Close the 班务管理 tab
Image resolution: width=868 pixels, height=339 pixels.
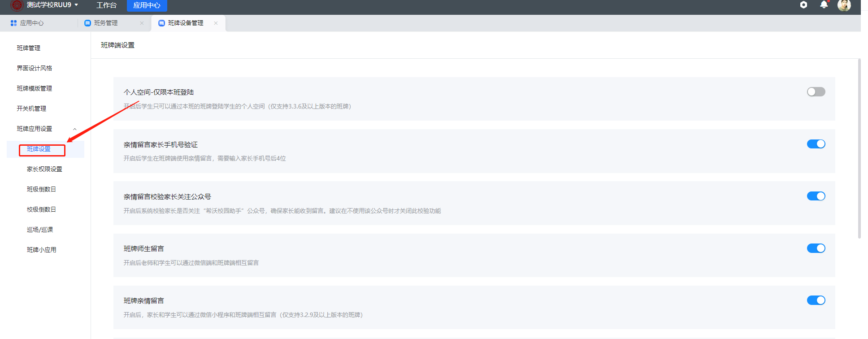pos(142,23)
